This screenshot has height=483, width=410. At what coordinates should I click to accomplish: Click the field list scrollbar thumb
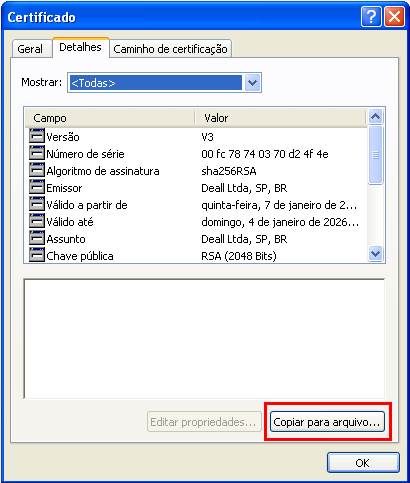375,155
